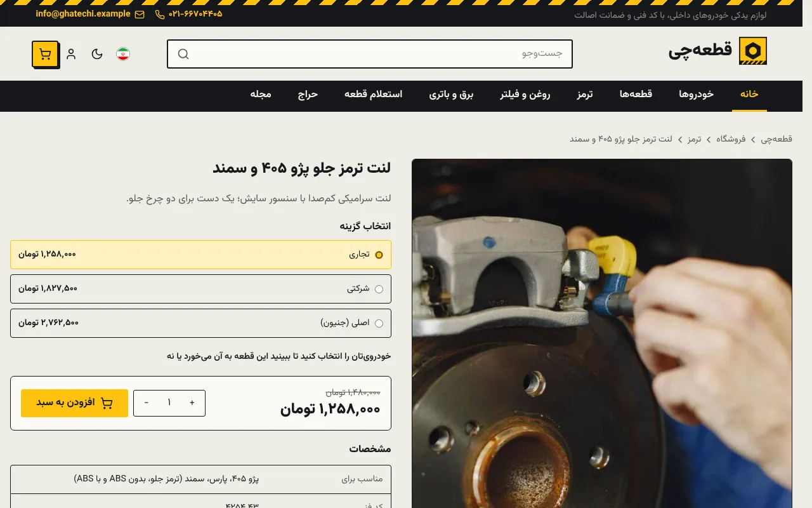The width and height of the screenshot is (812, 508).
Task: Click the price ۲,۷۶۲,۵۰۰ تومان in اصلی row
Action: pyautogui.click(x=48, y=323)
